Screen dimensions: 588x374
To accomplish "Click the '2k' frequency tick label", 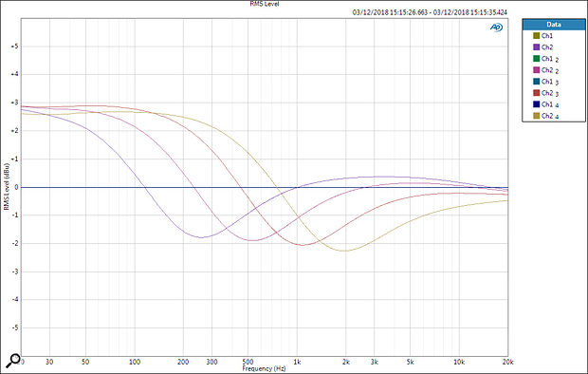I will pos(346,362).
